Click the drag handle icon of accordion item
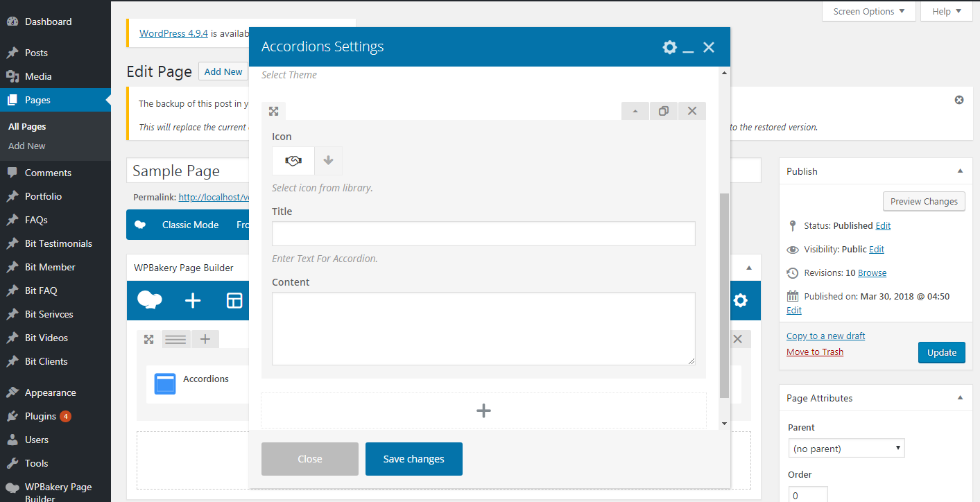 [274, 111]
